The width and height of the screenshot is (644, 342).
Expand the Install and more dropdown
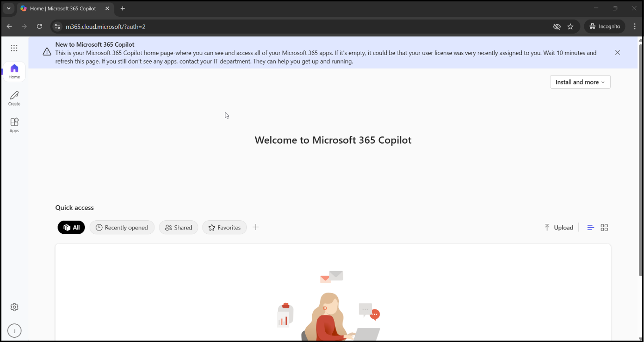580,82
